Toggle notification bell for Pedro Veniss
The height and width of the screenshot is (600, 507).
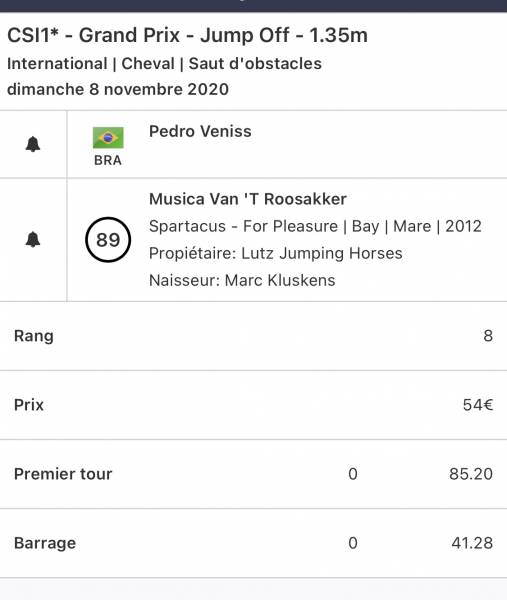[33, 144]
